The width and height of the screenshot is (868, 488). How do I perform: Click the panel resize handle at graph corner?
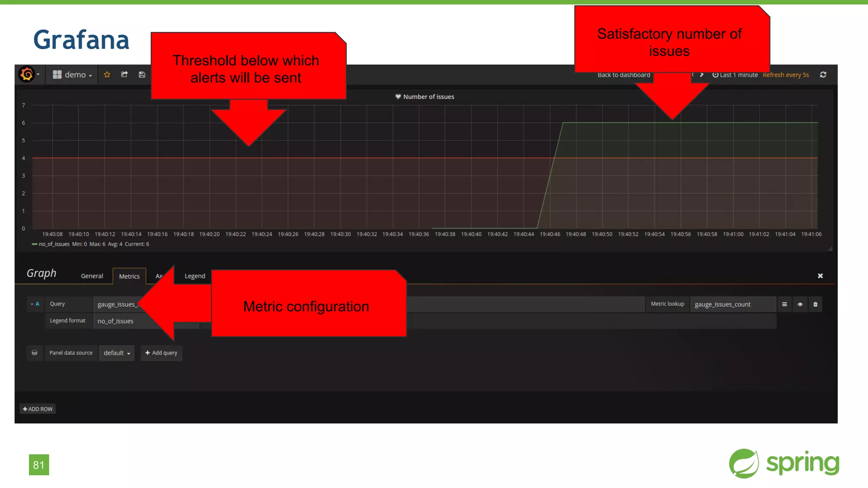point(830,249)
